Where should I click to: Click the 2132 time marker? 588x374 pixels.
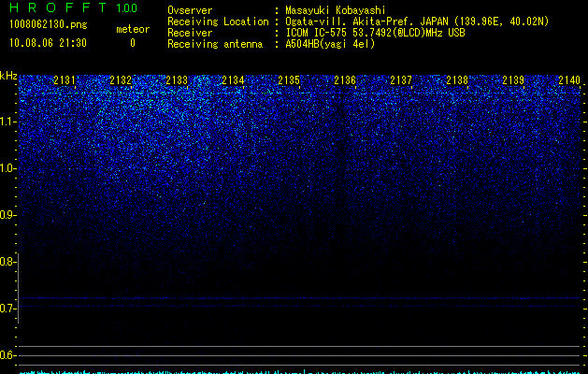(x=121, y=80)
